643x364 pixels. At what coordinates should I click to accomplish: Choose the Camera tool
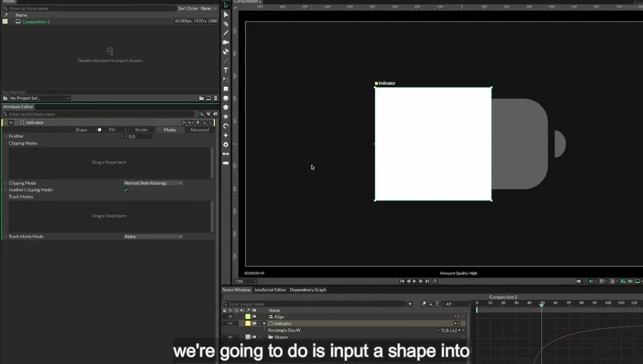[x=226, y=42]
